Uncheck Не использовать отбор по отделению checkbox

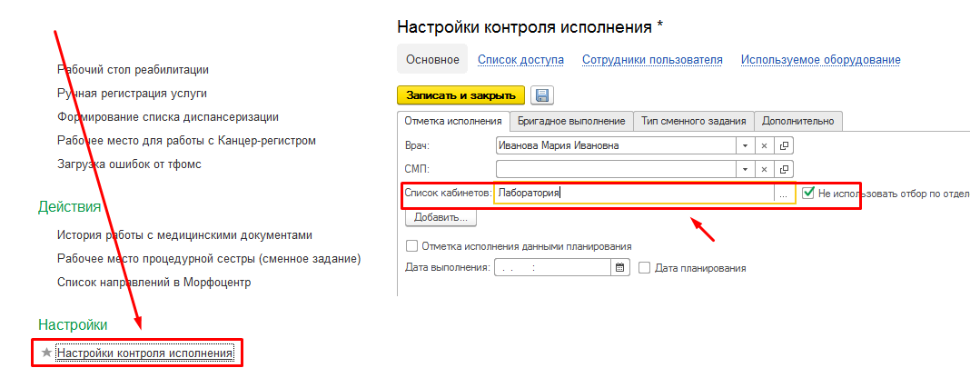(809, 193)
